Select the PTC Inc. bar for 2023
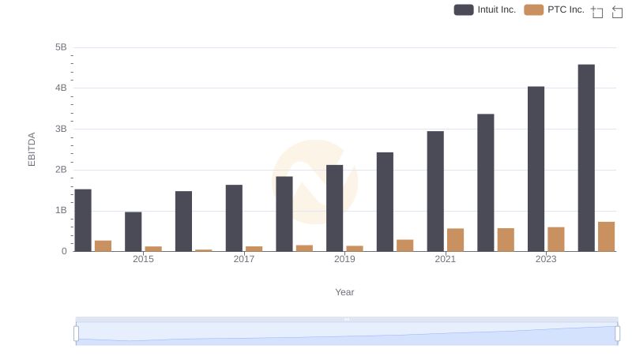 click(556, 239)
